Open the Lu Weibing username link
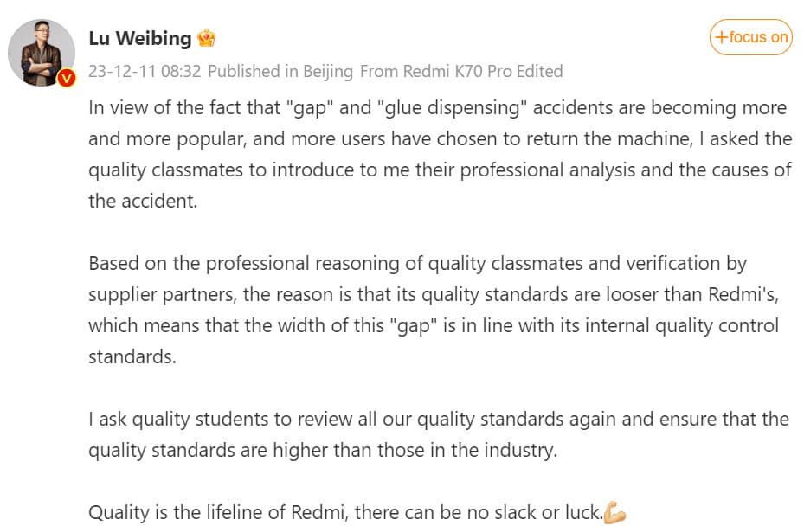 pos(139,38)
